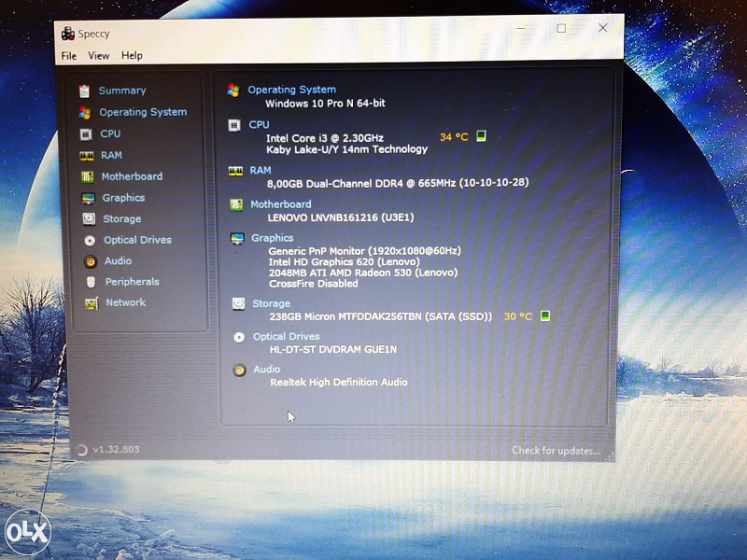Image resolution: width=747 pixels, height=560 pixels.
Task: Click the Audio speaker icon in sidebar
Action: (91, 261)
